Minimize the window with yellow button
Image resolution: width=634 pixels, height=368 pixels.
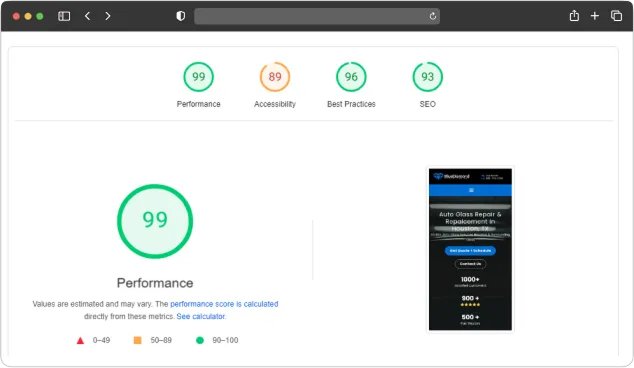click(28, 16)
